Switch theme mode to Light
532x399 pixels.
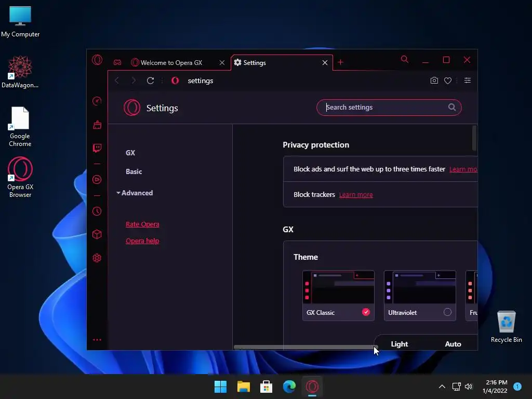(x=400, y=344)
